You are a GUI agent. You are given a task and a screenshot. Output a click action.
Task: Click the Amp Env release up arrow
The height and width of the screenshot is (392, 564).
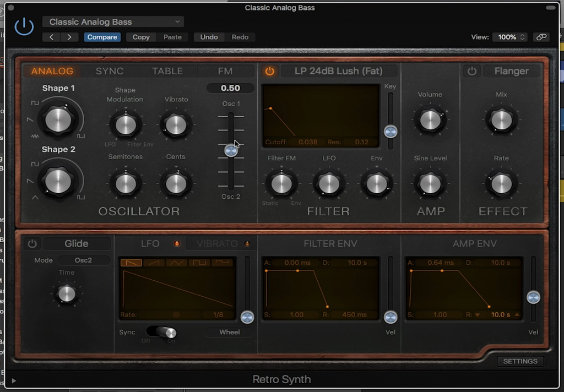517,315
